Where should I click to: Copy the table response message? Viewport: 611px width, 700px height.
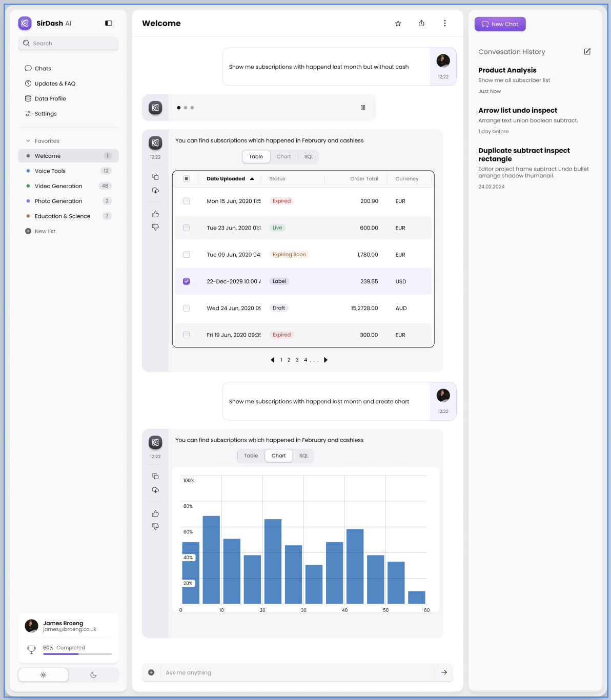point(155,176)
